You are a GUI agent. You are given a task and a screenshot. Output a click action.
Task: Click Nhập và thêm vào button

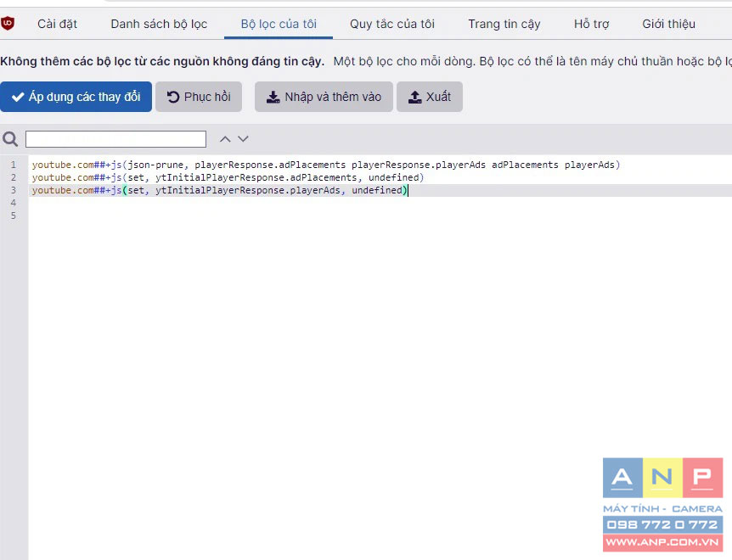(x=324, y=97)
